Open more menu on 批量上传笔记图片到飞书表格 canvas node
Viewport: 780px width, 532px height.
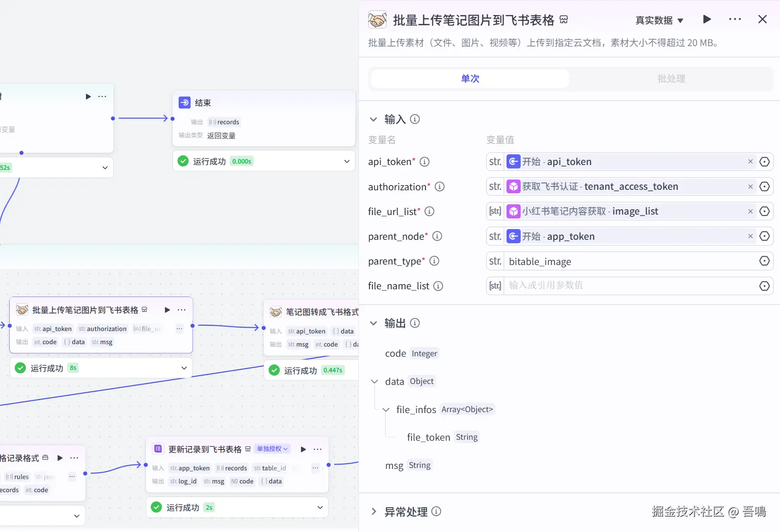pyautogui.click(x=182, y=310)
